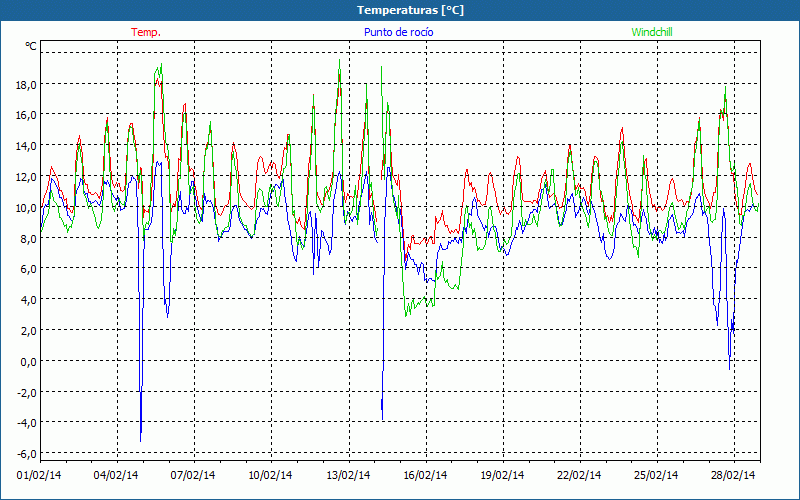
Task: Click the 10,0 y-axis value
Action: [x=26, y=208]
